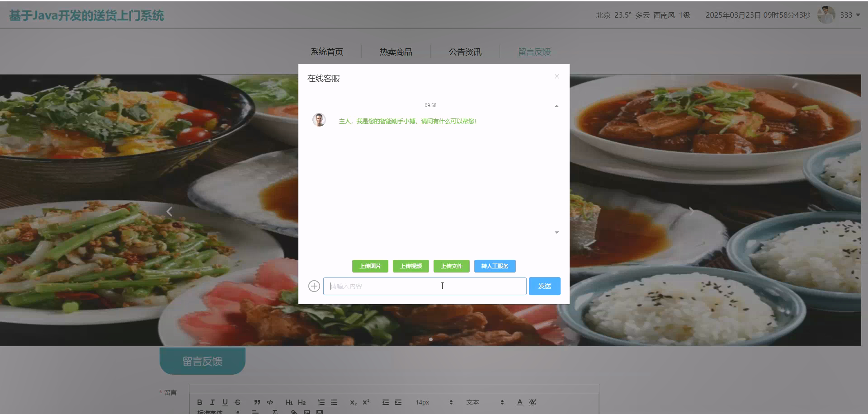
Task: Apply Heading 2 style
Action: (302, 402)
